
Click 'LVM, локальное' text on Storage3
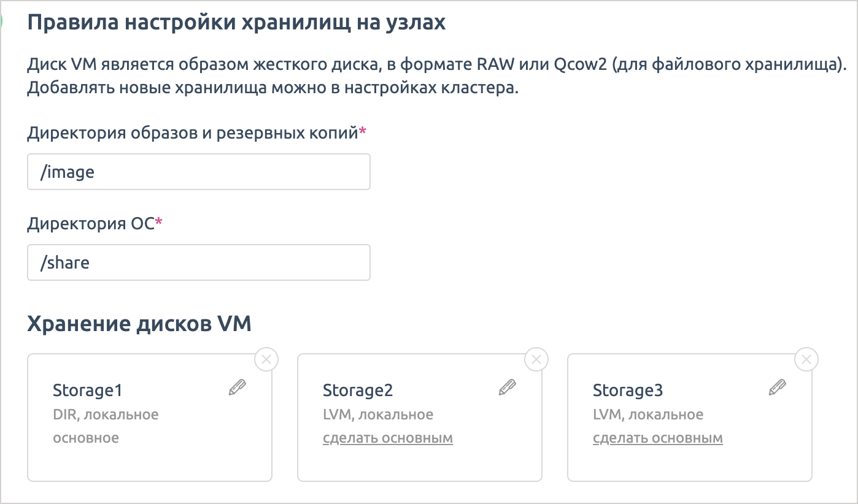(648, 414)
